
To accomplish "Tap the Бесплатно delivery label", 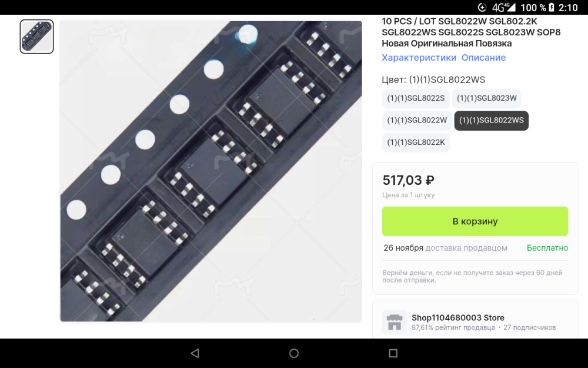I will coord(547,248).
